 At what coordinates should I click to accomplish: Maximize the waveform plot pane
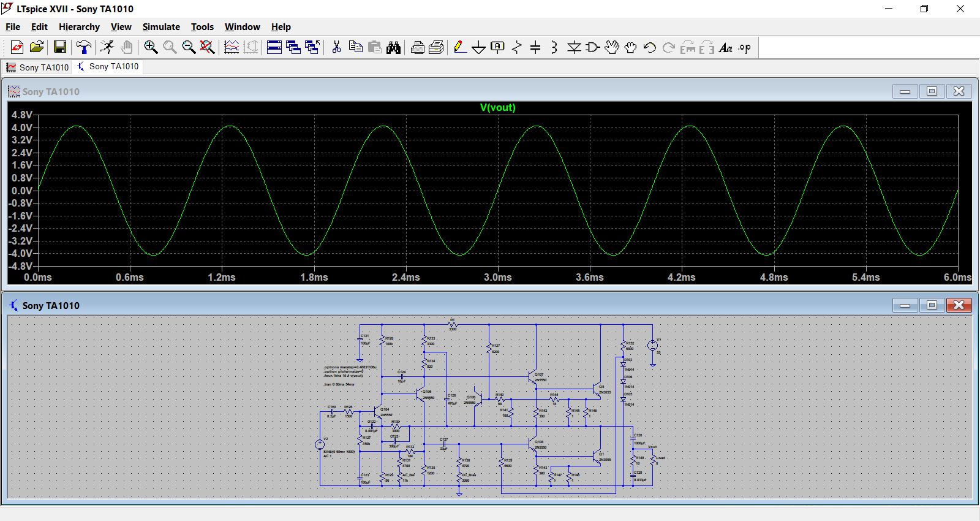point(932,91)
